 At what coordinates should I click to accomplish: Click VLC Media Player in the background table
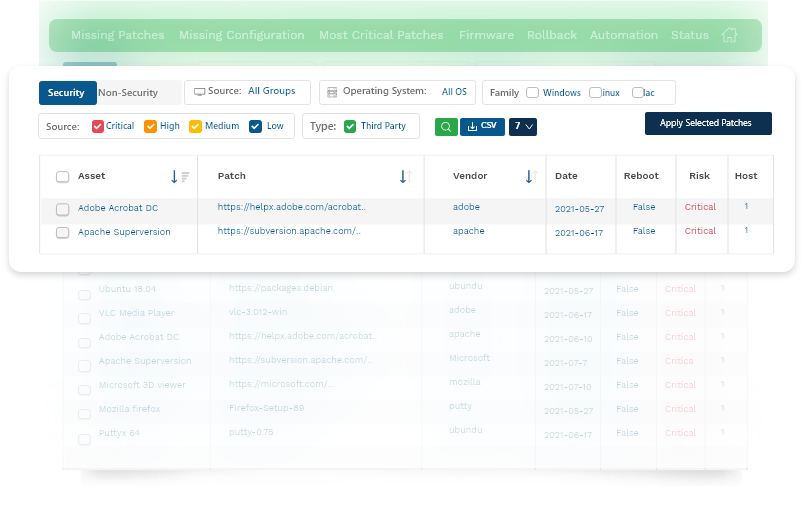point(136,313)
